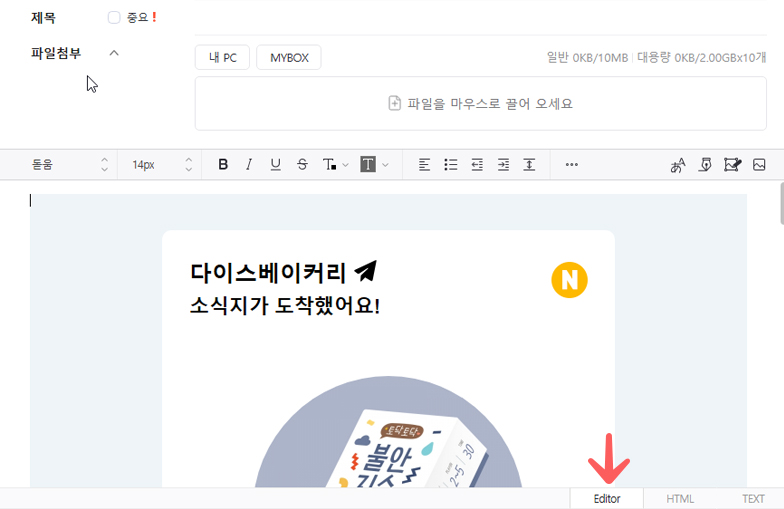
Task: Click the book illustration image
Action: coord(388,432)
